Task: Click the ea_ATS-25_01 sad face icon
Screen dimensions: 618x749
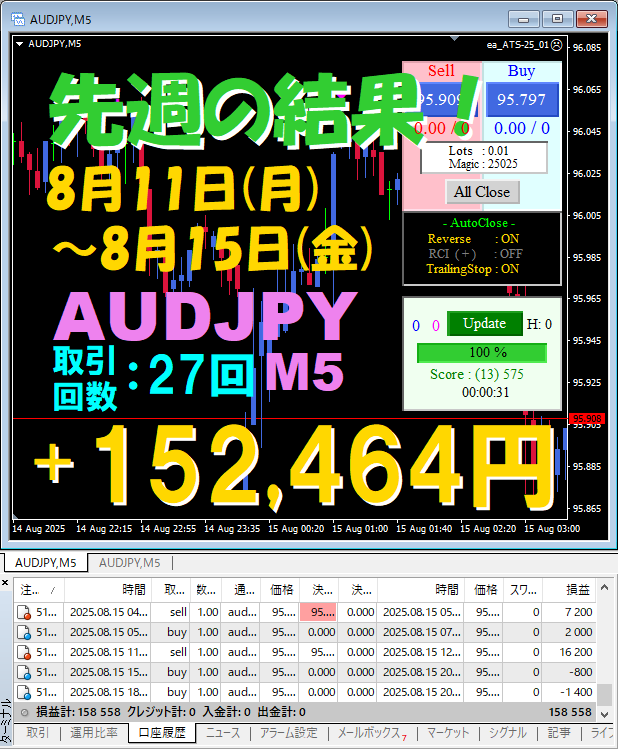Action: (x=556, y=45)
